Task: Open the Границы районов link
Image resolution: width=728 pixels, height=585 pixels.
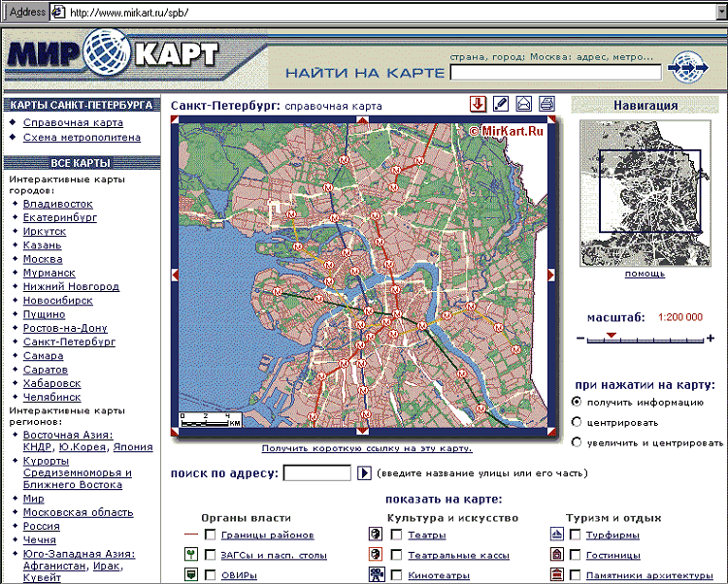Action: pyautogui.click(x=268, y=535)
